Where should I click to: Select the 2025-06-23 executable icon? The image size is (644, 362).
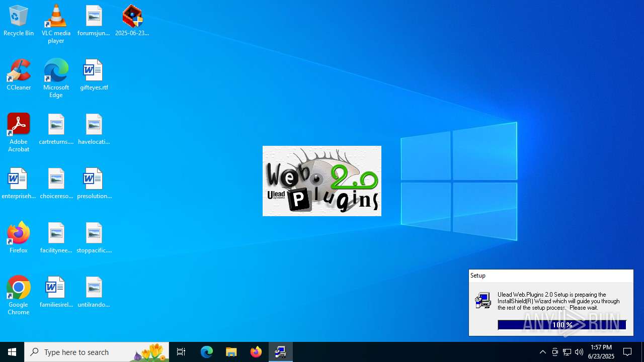point(132,21)
